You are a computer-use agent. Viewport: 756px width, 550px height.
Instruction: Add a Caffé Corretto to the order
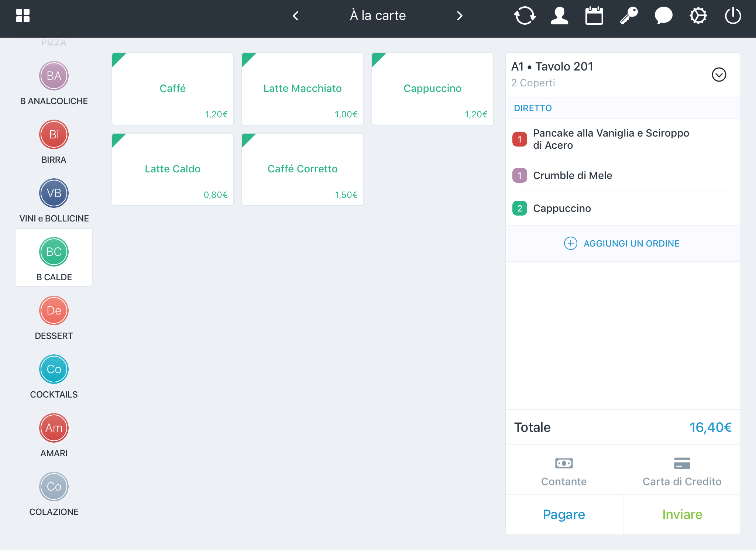pyautogui.click(x=303, y=169)
